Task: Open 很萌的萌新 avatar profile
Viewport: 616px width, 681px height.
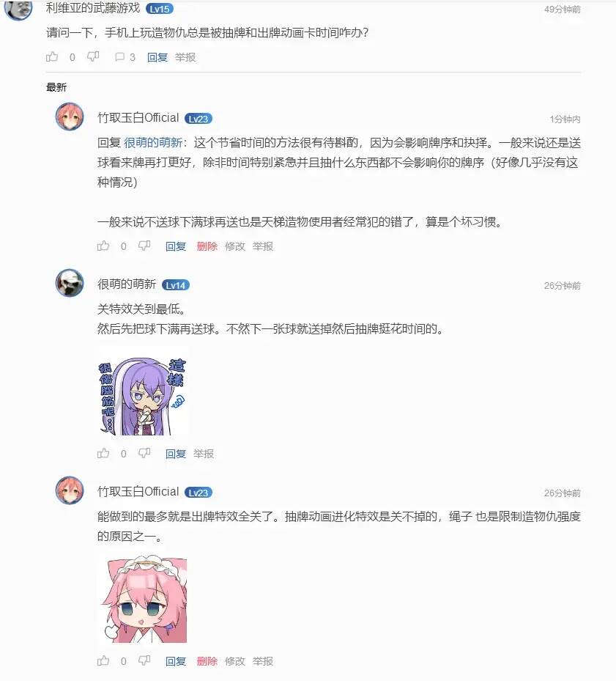Action: (x=70, y=283)
